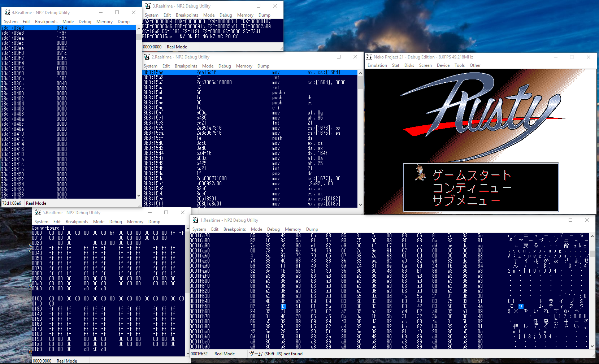The width and height of the screenshot is (599, 364).
Task: Click the app icon in 3.Realtime title bar
Action: coord(148,6)
